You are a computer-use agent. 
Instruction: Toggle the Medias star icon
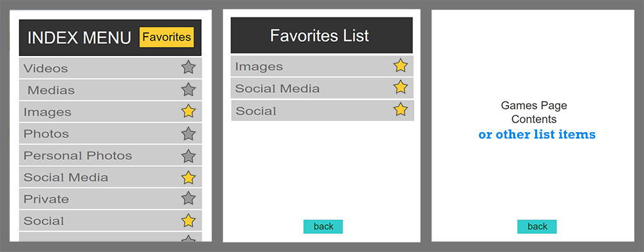[x=188, y=89]
